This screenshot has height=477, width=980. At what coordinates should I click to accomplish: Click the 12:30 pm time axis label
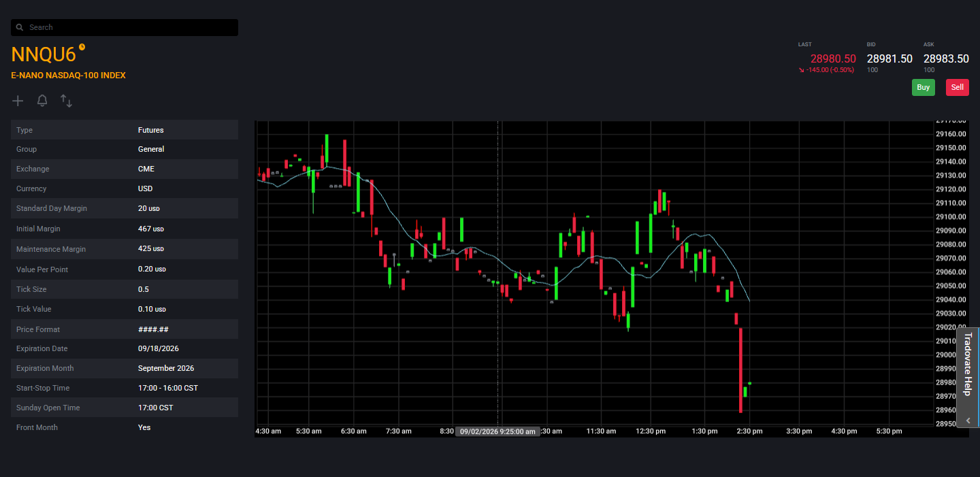point(651,431)
